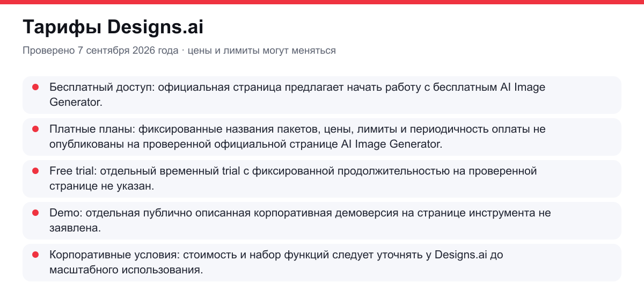Select the "Корпоративные условия" list item
Screen dimensions: 644x304
(x=322, y=262)
